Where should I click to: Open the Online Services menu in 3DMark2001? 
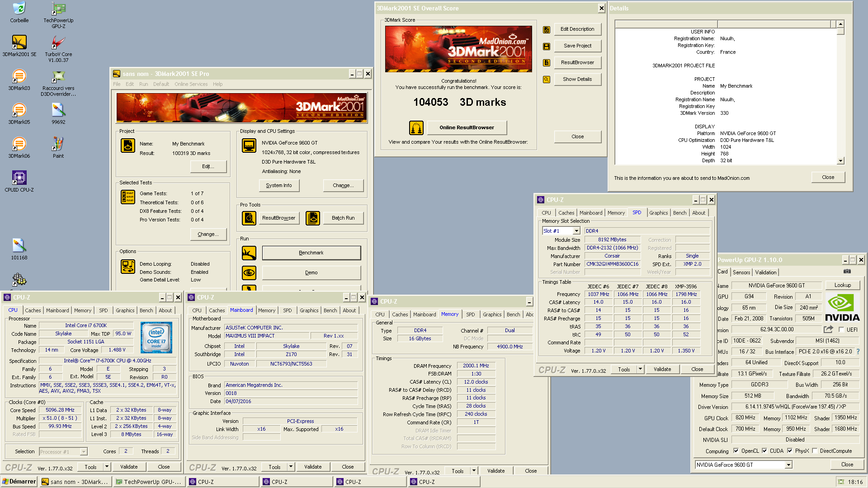(x=191, y=84)
